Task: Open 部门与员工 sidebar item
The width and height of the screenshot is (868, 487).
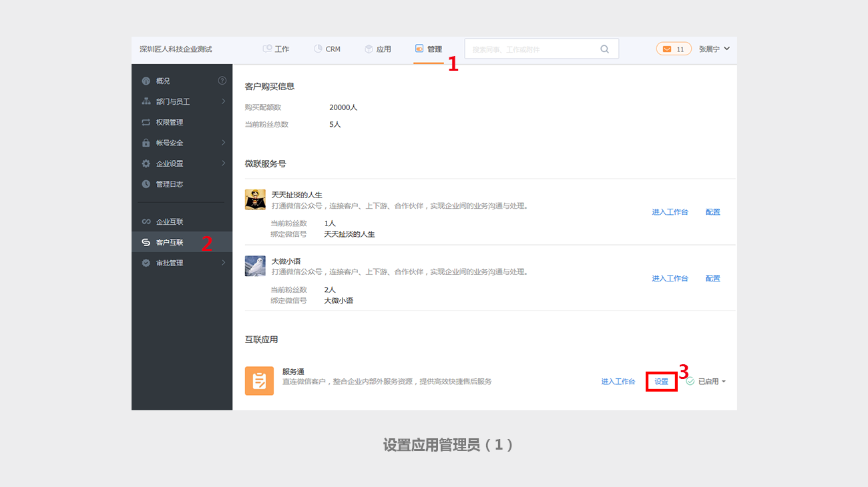Action: [x=182, y=101]
